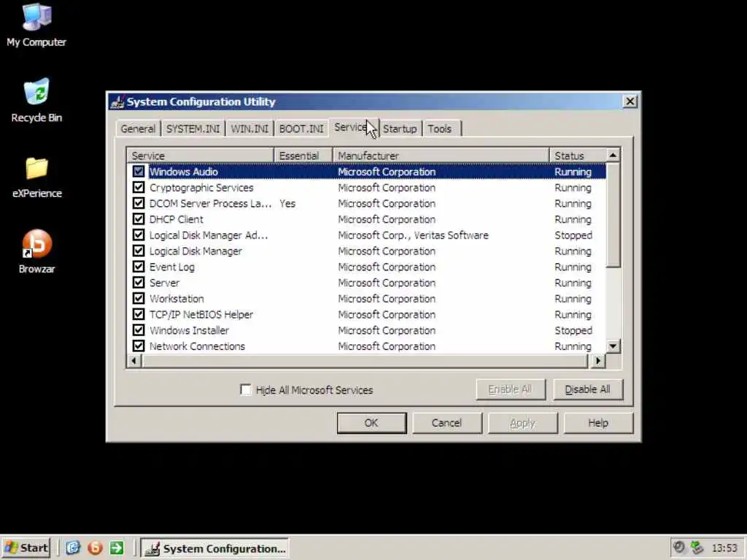This screenshot has width=747, height=560.
Task: Switch to the Startup tab
Action: coord(400,128)
